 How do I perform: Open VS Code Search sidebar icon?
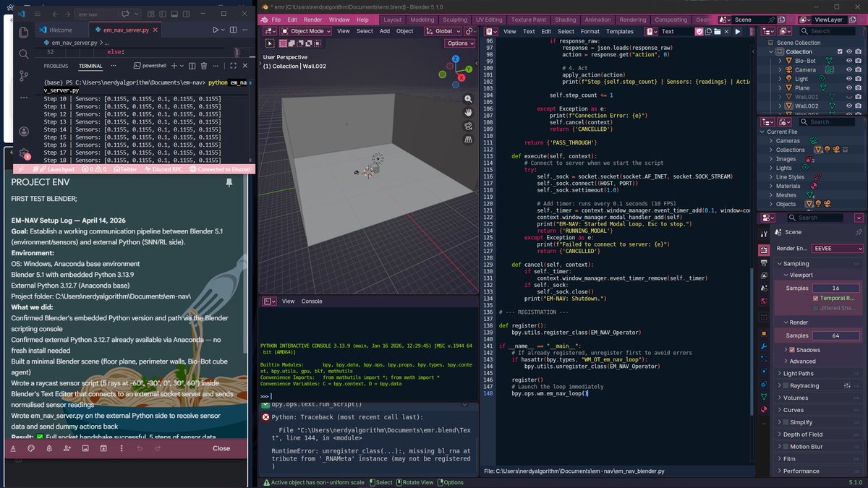click(x=23, y=54)
